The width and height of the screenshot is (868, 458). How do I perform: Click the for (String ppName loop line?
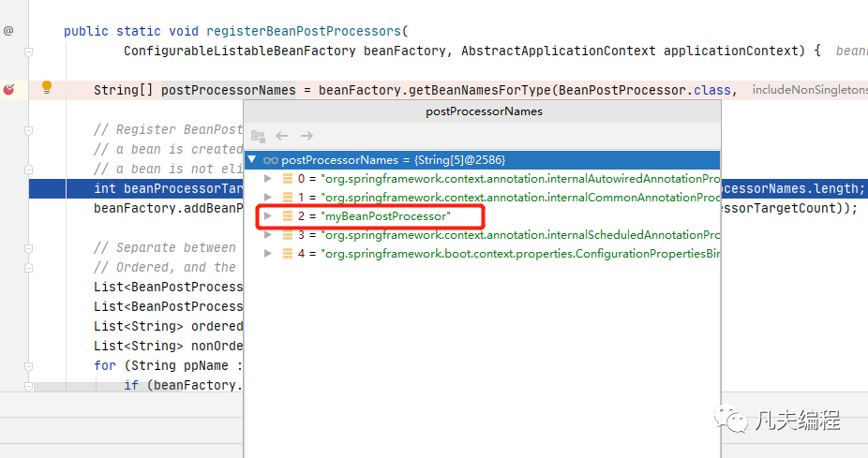tap(169, 365)
